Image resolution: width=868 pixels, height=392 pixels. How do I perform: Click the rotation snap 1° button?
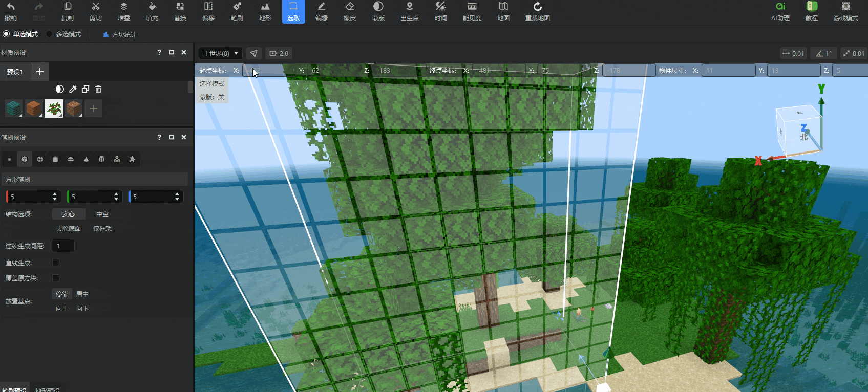click(x=824, y=53)
